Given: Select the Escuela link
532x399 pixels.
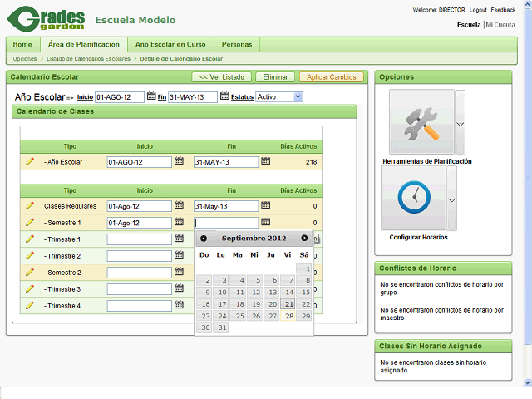Looking at the screenshot, I should click(469, 25).
